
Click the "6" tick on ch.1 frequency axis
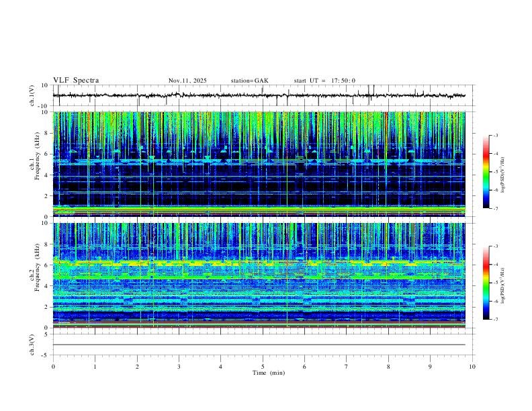pos(46,154)
